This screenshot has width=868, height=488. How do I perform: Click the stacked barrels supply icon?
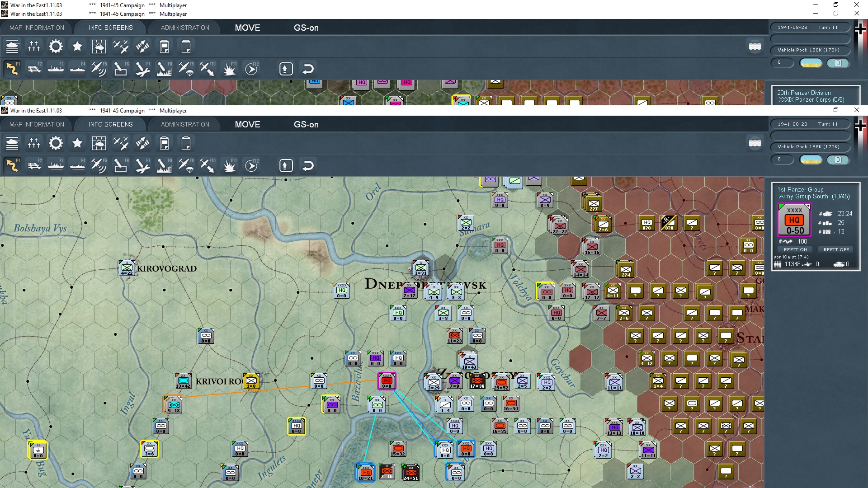coord(755,143)
